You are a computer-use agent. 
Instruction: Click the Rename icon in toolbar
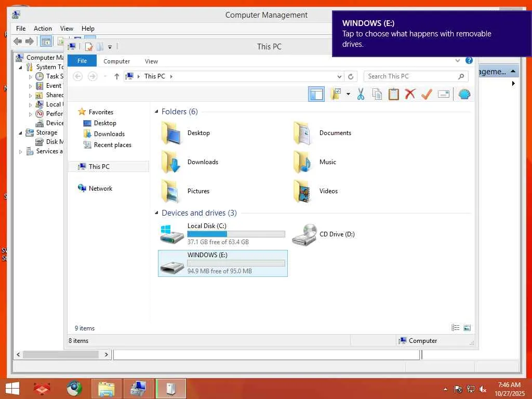[x=444, y=94]
